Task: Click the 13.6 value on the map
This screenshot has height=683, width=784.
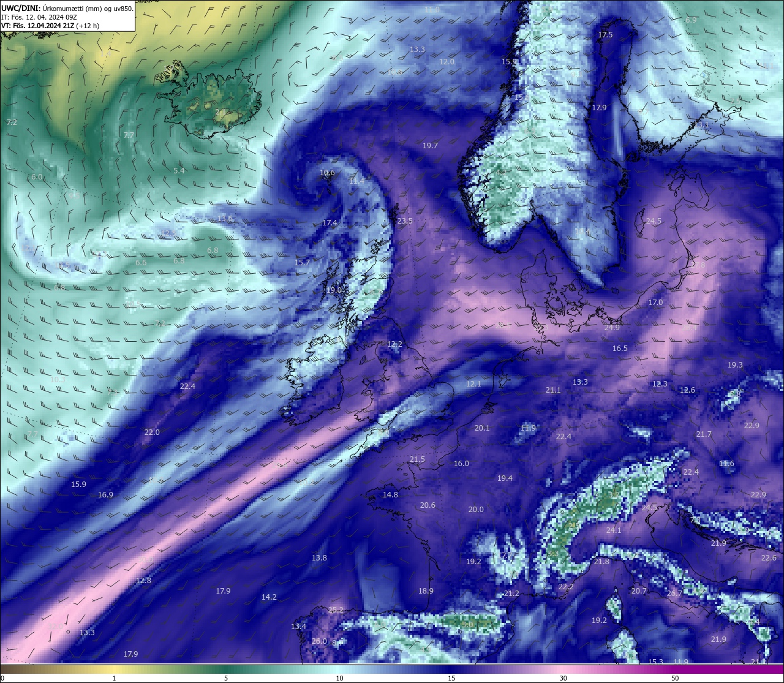Action: click(225, 219)
